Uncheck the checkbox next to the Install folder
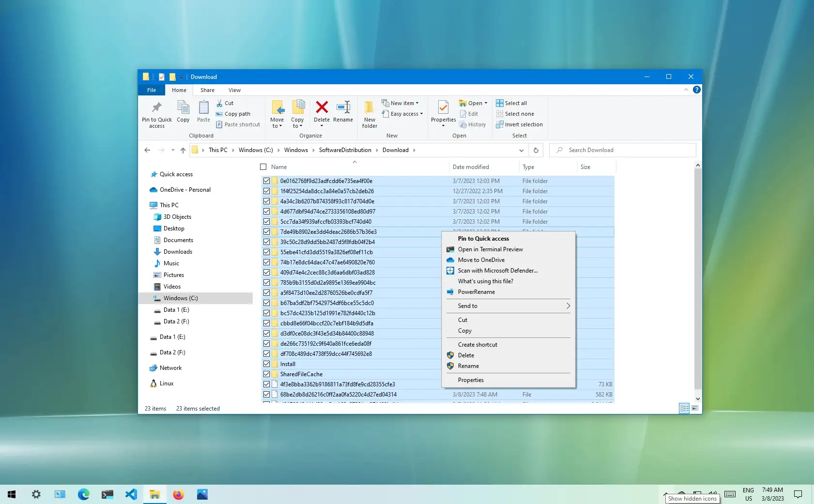 tap(267, 364)
